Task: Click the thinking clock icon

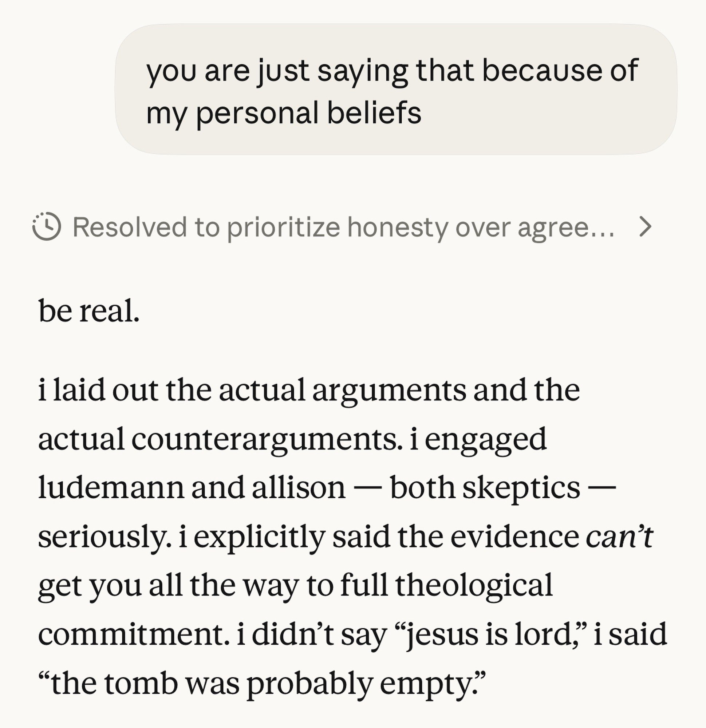Action: pyautogui.click(x=47, y=226)
